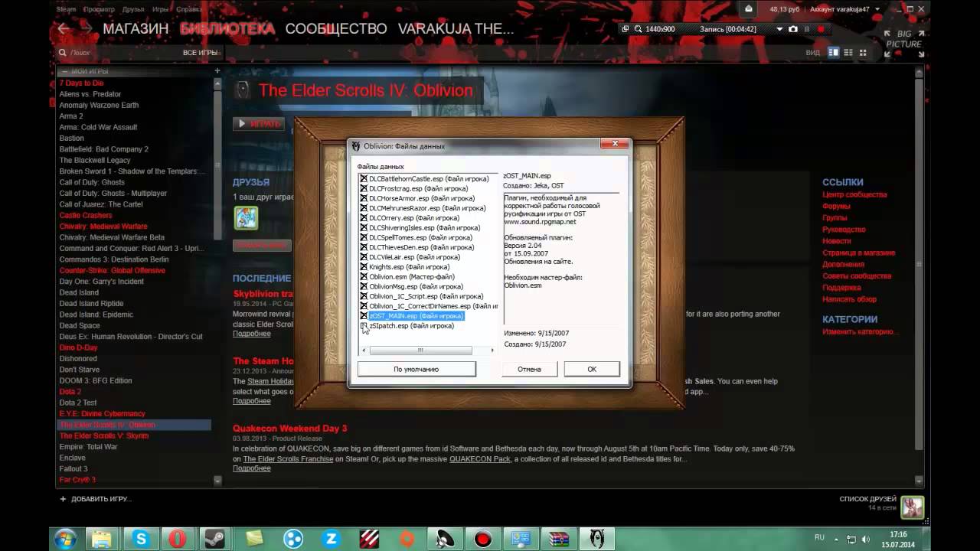Click the blue Z taskbar icon
Viewport: 980px width, 551px height.
click(x=332, y=539)
